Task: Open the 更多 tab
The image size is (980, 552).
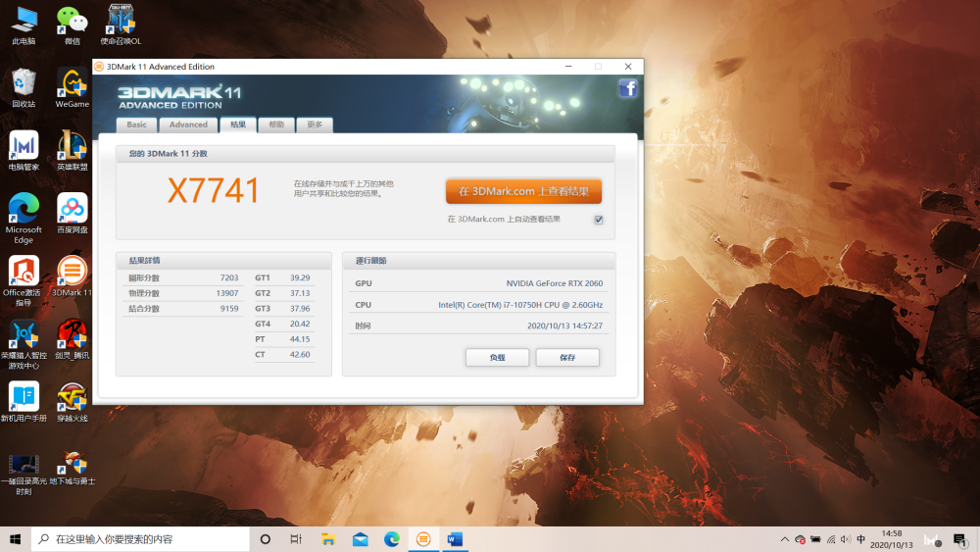Action: point(315,125)
